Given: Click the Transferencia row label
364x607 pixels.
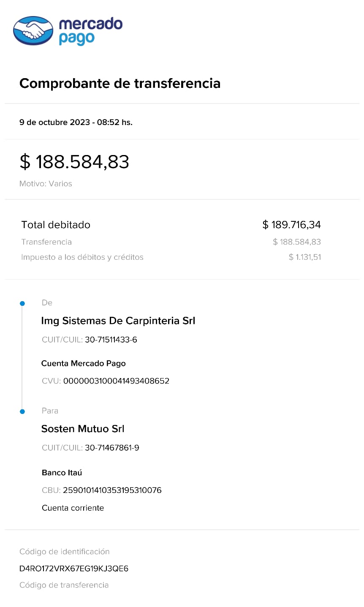Looking at the screenshot, I should tap(46, 242).
